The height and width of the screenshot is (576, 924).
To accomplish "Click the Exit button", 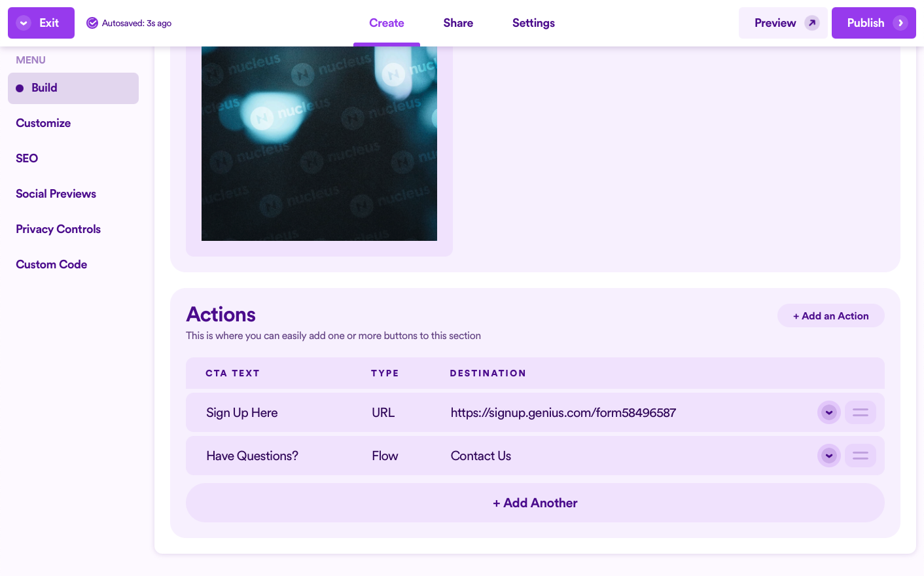I will 41,23.
